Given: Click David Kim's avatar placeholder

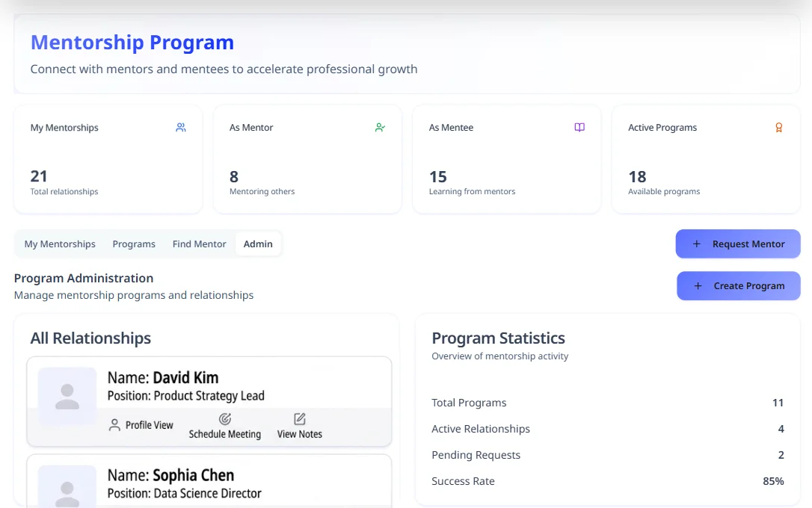Looking at the screenshot, I should click(67, 396).
